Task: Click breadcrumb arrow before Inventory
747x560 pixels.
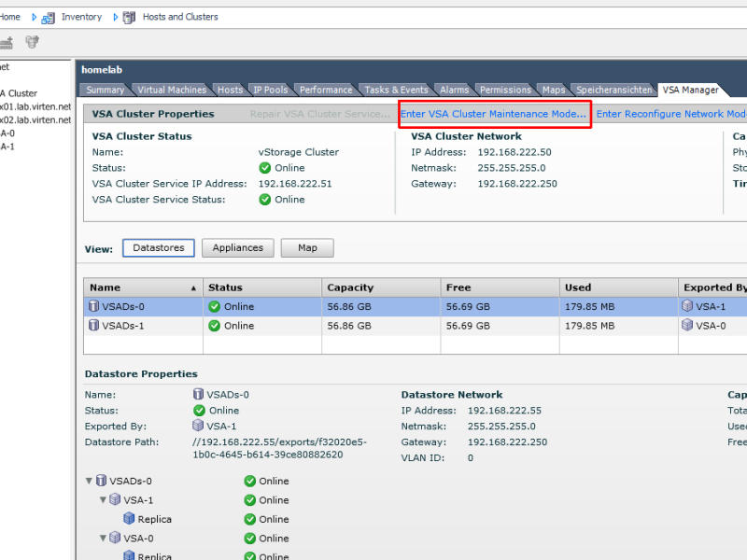Action: (x=34, y=17)
